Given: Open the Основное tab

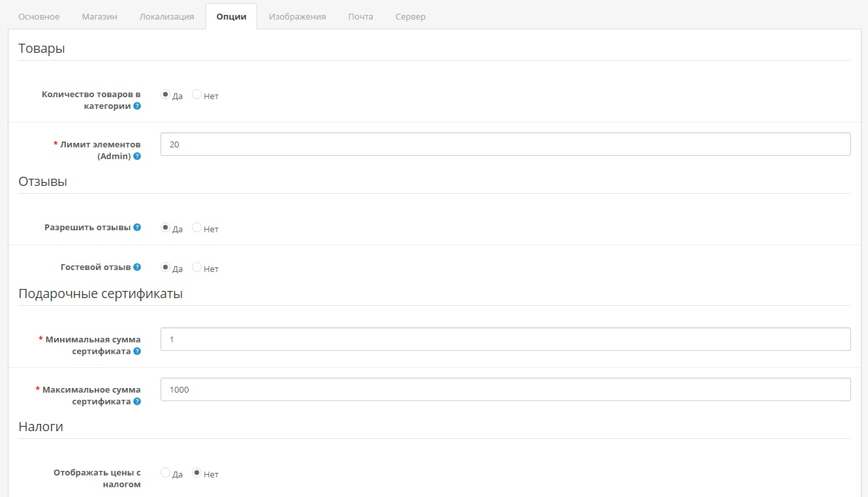Looking at the screenshot, I should (x=39, y=17).
